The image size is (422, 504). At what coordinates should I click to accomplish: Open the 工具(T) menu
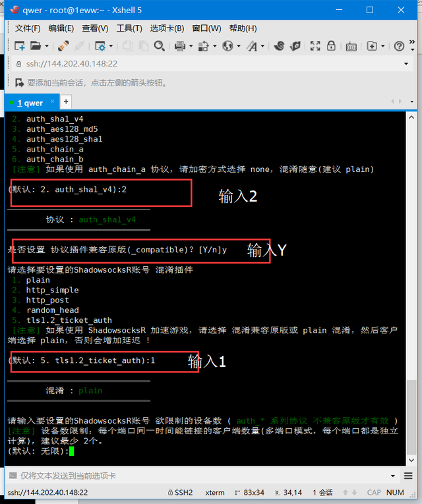coord(129,28)
